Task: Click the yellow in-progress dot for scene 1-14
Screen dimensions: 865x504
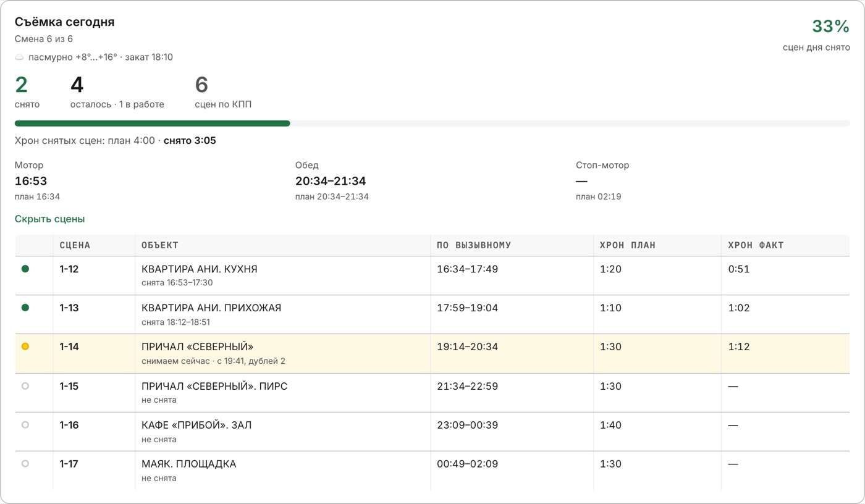Action: [x=25, y=346]
